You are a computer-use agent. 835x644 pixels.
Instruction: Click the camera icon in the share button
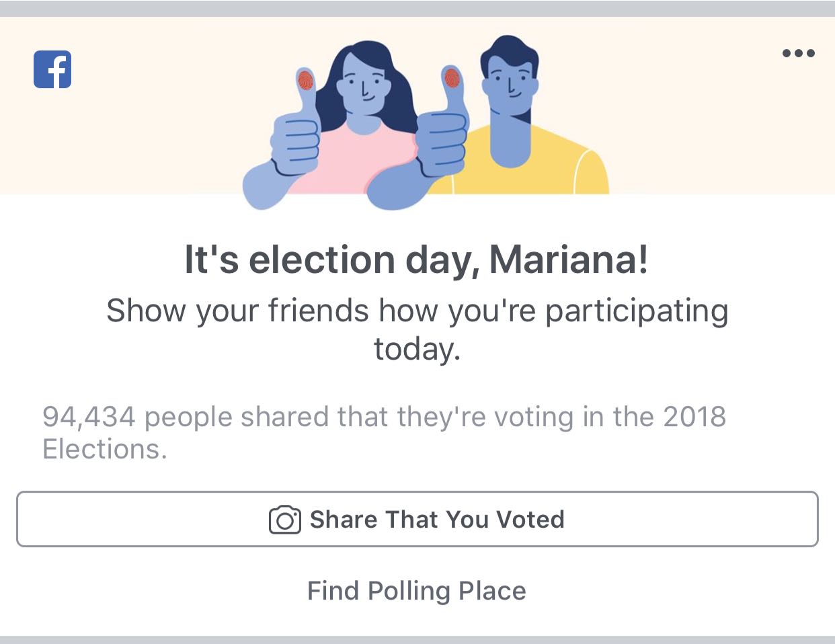284,520
